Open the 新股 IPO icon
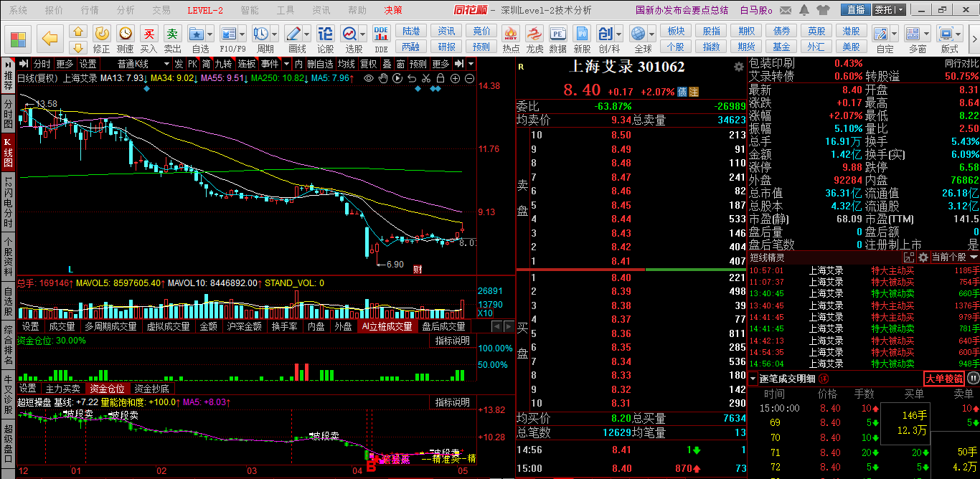Viewport: 980px width, 479px height. pos(582,34)
